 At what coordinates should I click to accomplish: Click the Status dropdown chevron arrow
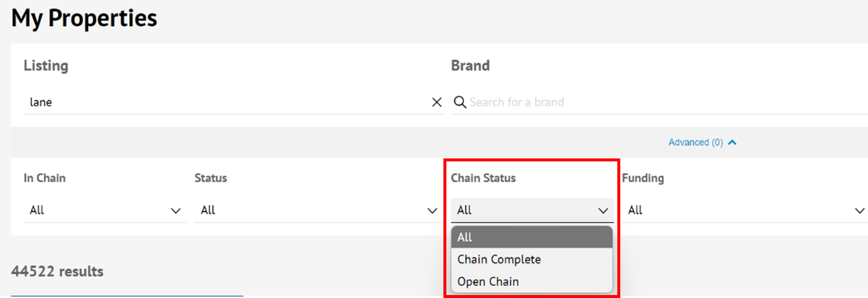432,211
